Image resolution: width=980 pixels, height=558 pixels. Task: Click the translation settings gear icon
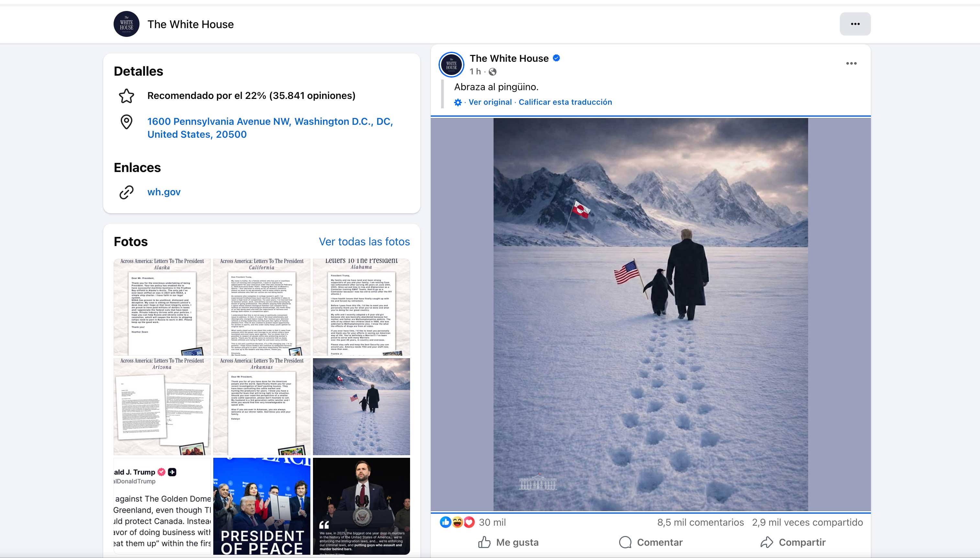458,102
